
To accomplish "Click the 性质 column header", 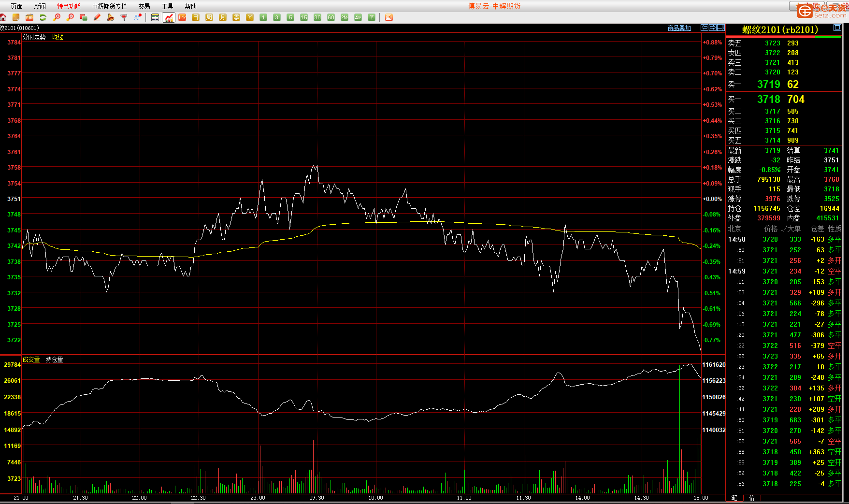I will (x=835, y=229).
